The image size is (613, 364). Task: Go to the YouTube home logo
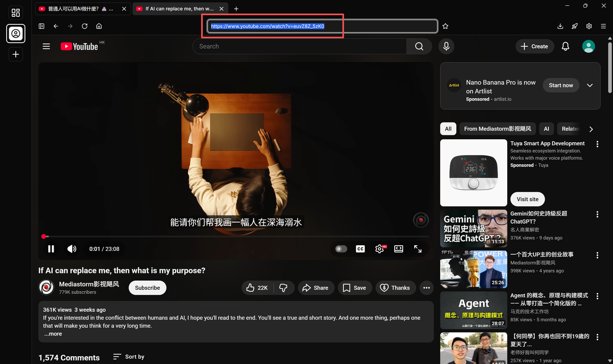pos(79,46)
